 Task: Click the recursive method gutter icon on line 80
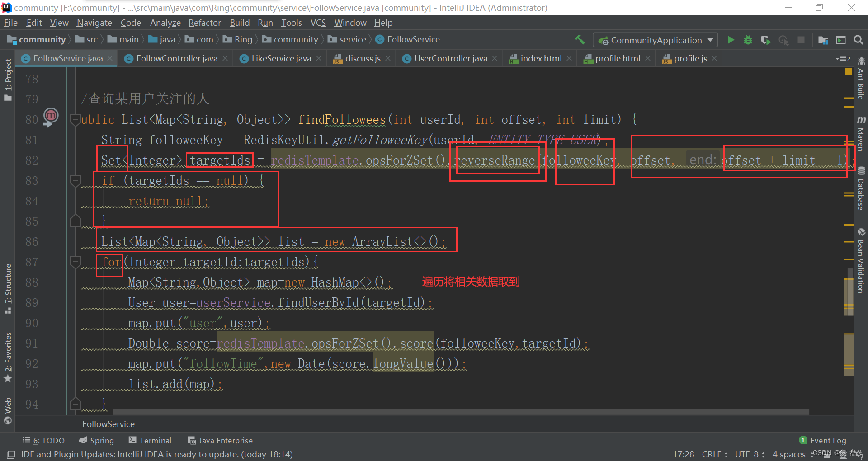click(51, 117)
